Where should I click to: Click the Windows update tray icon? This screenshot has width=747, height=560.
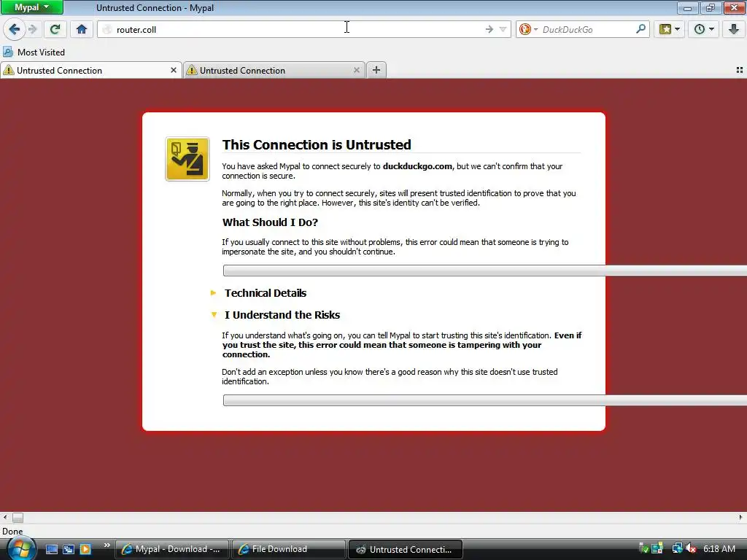click(x=658, y=548)
